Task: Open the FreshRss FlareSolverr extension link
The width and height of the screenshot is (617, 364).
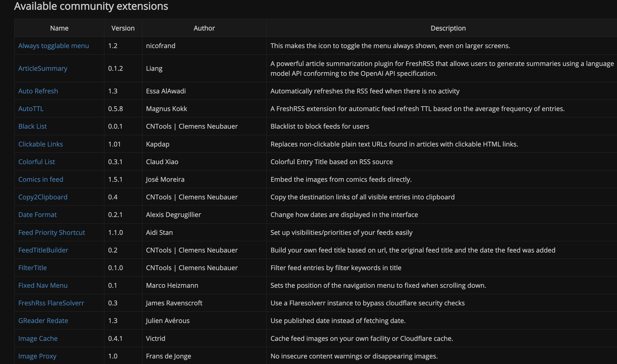Action: pos(51,303)
